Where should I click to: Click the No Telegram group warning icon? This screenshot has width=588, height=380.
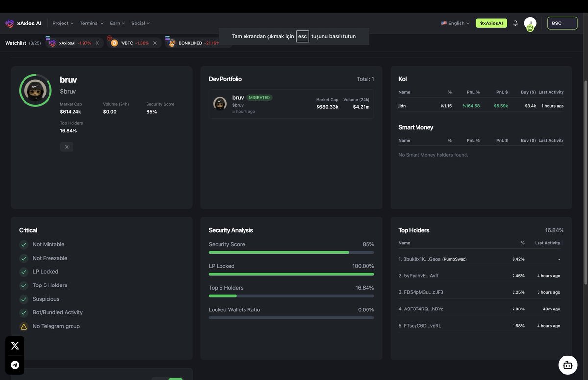(x=24, y=326)
